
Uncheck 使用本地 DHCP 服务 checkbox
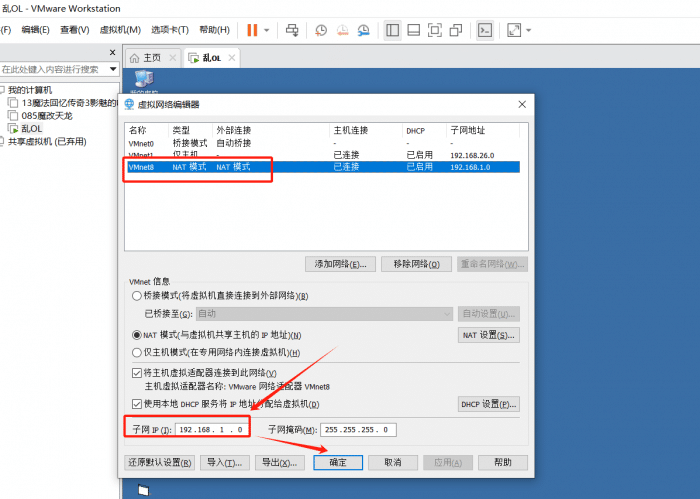(x=137, y=404)
